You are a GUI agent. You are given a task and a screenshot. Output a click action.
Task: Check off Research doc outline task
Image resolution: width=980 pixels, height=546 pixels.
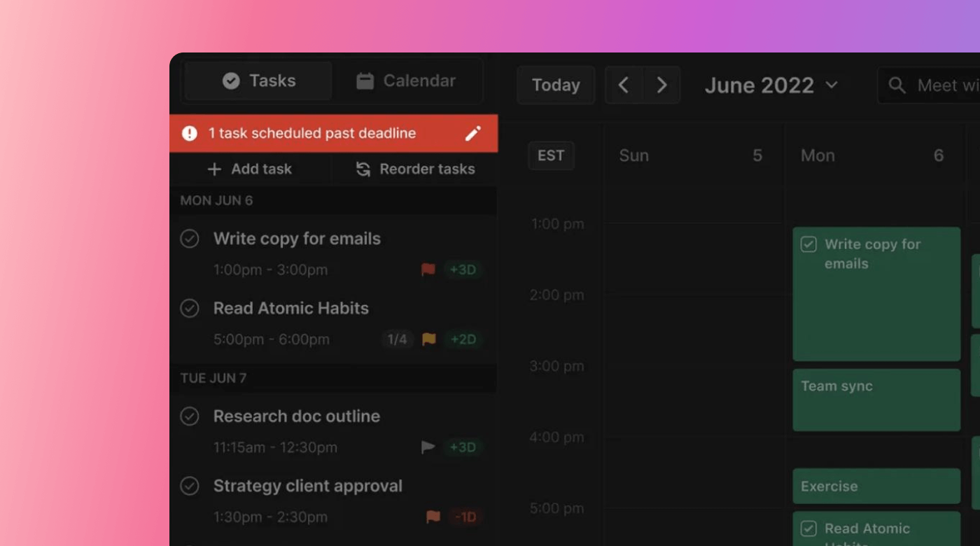[x=190, y=416]
